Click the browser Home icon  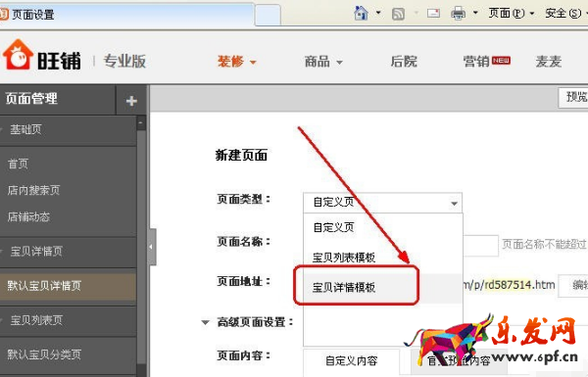coord(361,14)
